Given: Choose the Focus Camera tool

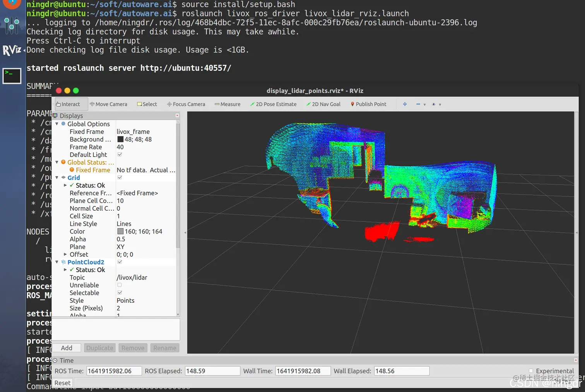Looking at the screenshot, I should pyautogui.click(x=186, y=104).
